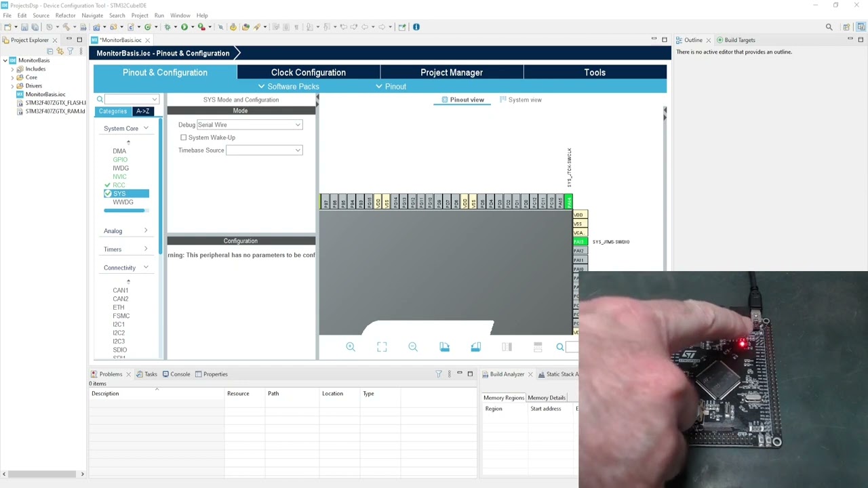The height and width of the screenshot is (488, 868).
Task: Switch to the Clock Configuration tab
Action: pyautogui.click(x=309, y=73)
